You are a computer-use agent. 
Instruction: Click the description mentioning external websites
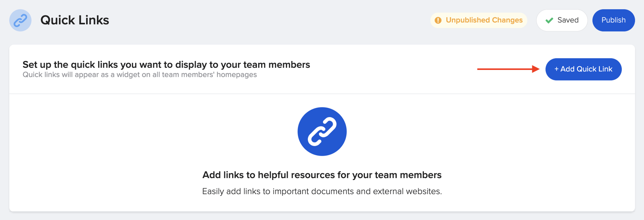322,191
